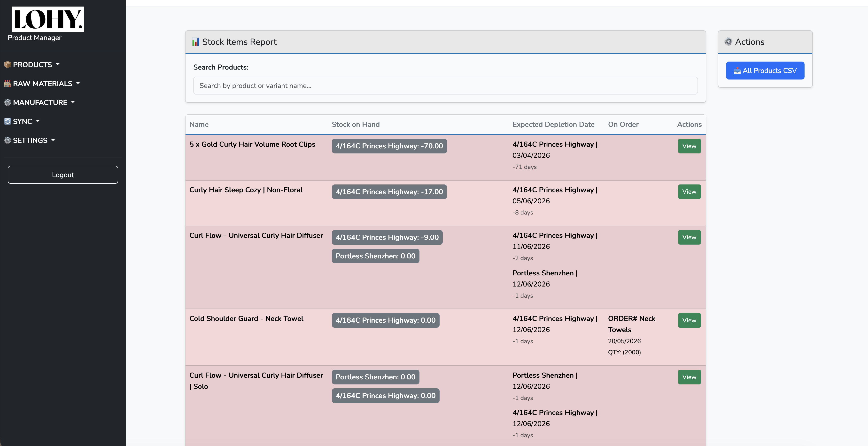Expand the SYNC menu caret
The width and height of the screenshot is (868, 446).
38,121
